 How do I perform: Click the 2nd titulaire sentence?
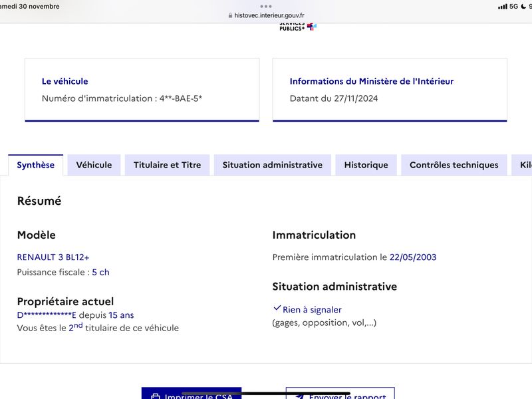(x=98, y=327)
